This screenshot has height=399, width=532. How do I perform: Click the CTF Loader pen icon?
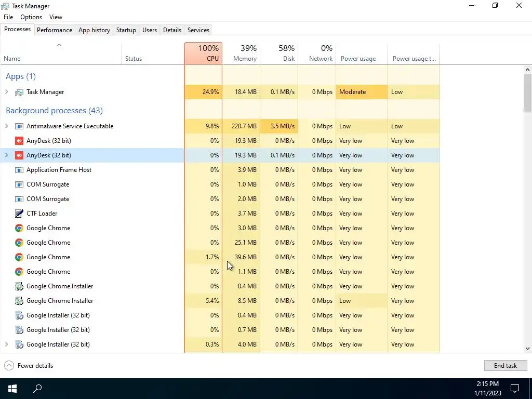19,214
